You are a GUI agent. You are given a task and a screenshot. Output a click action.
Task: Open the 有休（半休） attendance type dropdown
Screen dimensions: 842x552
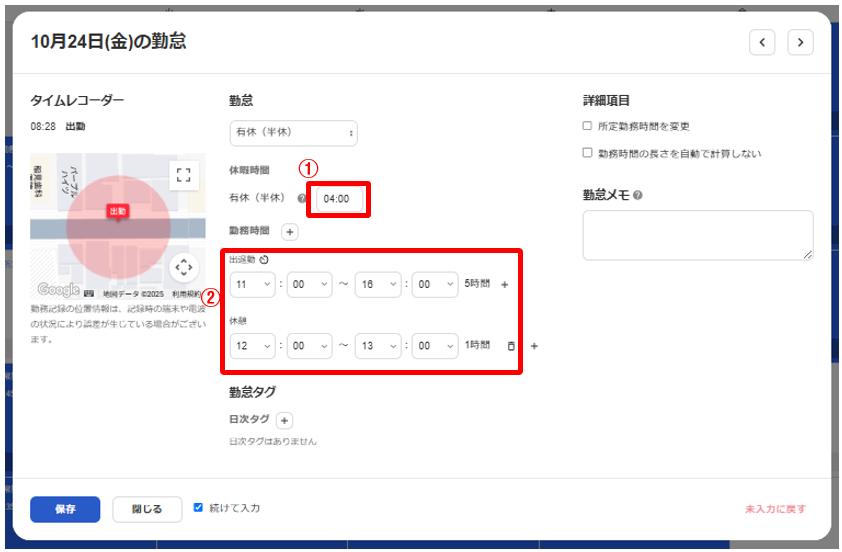pyautogui.click(x=293, y=133)
